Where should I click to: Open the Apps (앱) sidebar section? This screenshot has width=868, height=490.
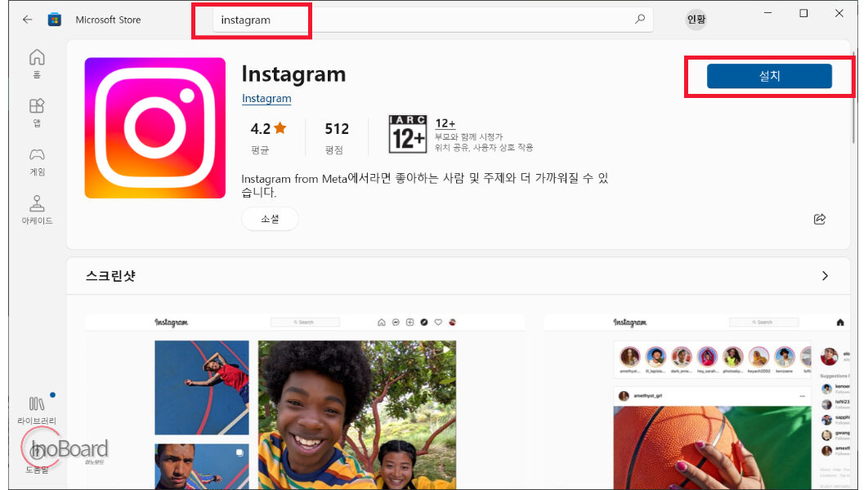(x=37, y=112)
